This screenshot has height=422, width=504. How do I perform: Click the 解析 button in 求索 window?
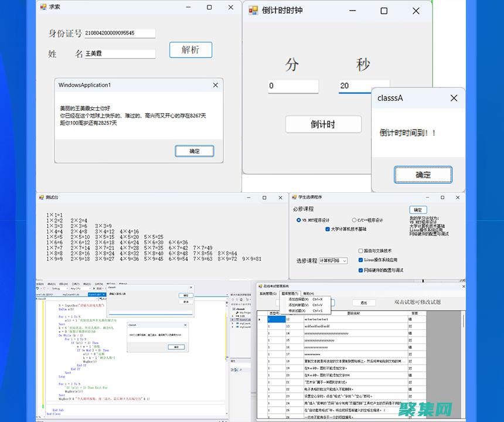point(190,50)
